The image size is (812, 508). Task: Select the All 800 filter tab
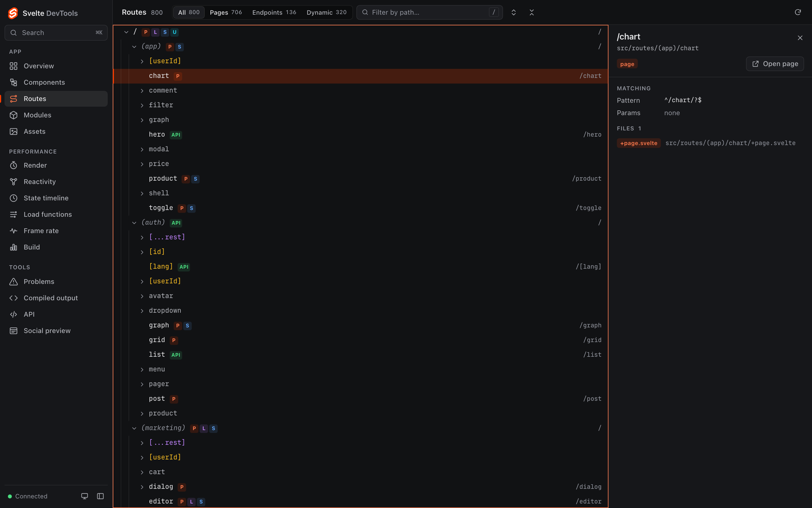[189, 12]
